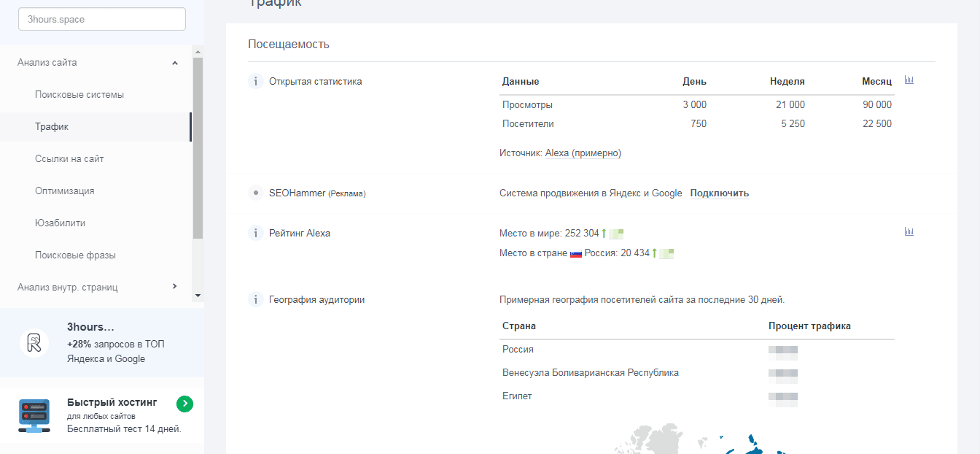Screen dimensions: 980x454
Task: Open chart icon for traffic statistics table
Action: click(909, 80)
